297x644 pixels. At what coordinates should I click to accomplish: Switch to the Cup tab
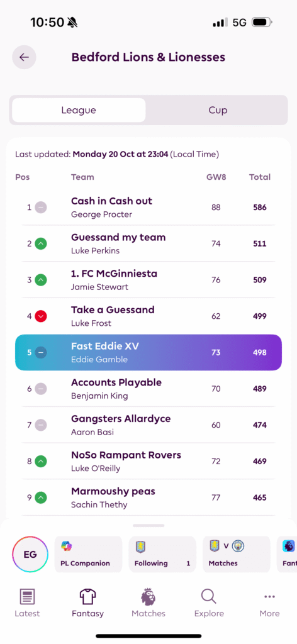(x=218, y=110)
